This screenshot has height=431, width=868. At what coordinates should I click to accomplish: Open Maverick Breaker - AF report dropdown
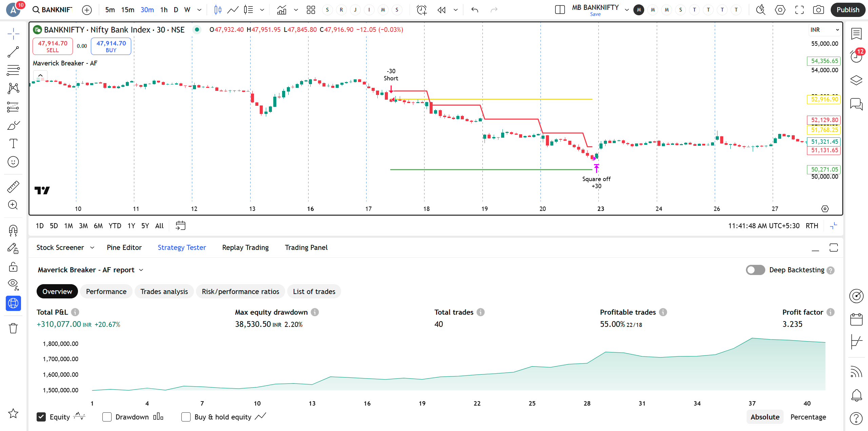click(x=91, y=270)
